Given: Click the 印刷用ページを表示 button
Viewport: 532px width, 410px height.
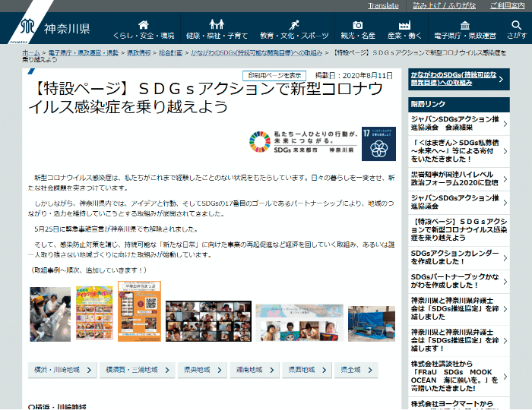Looking at the screenshot, I should pyautogui.click(x=274, y=76).
